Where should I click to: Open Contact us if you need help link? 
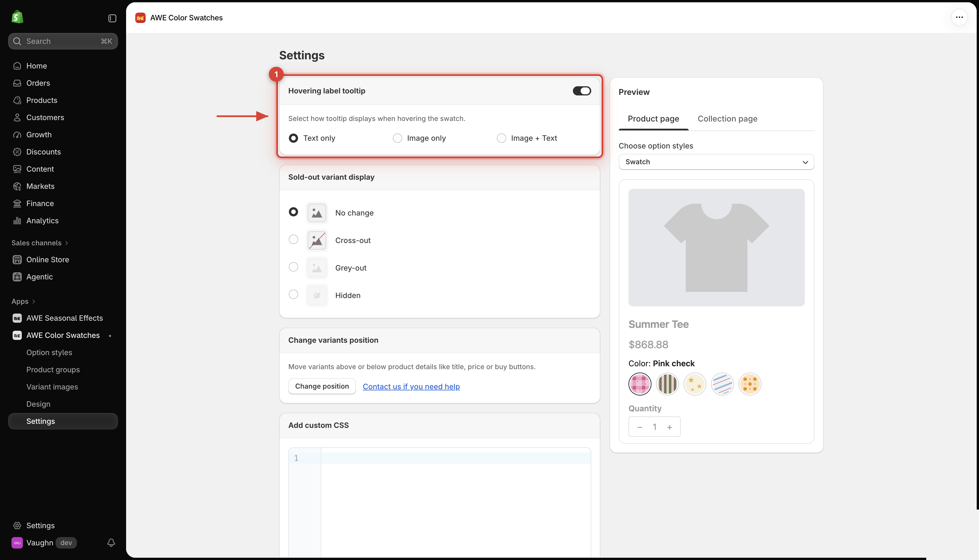411,387
